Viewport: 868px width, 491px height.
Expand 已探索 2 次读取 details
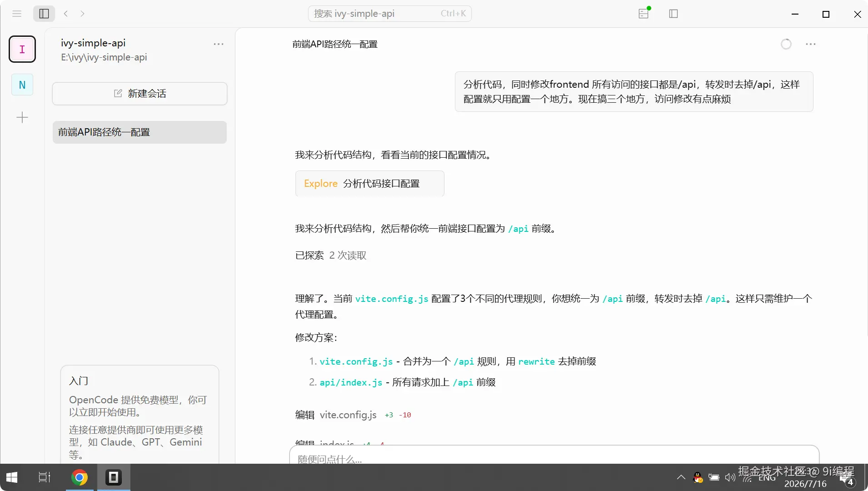pyautogui.click(x=331, y=256)
